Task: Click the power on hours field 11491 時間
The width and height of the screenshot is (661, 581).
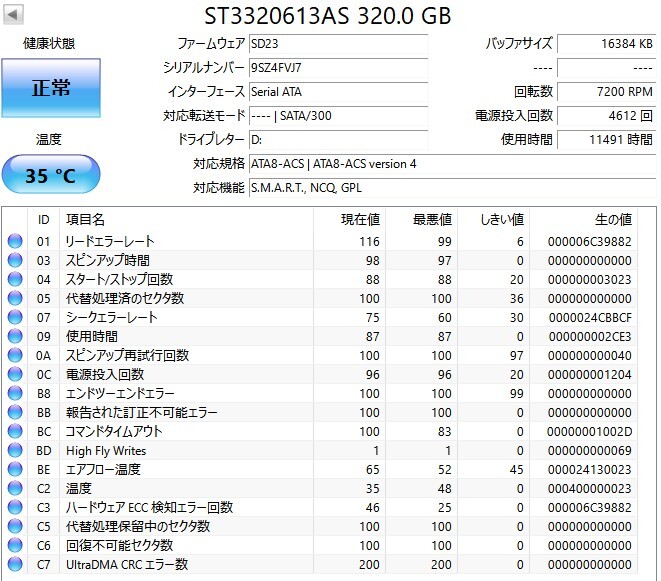Action: (607, 140)
